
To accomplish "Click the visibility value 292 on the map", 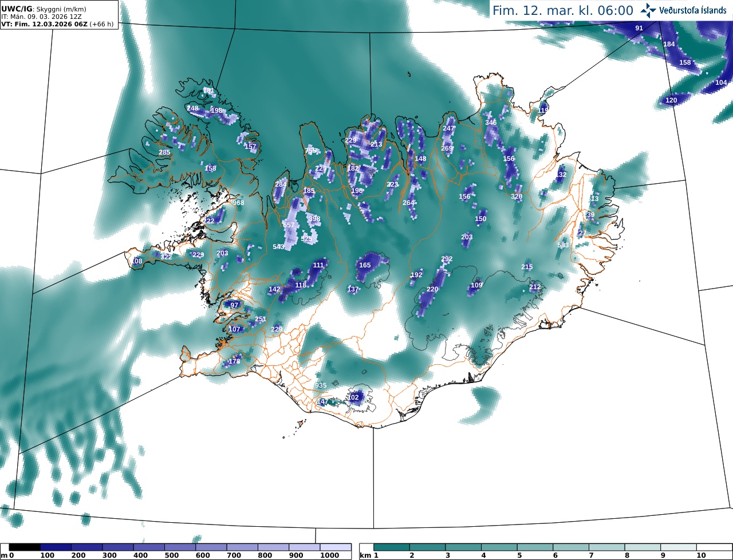I will point(447,259).
